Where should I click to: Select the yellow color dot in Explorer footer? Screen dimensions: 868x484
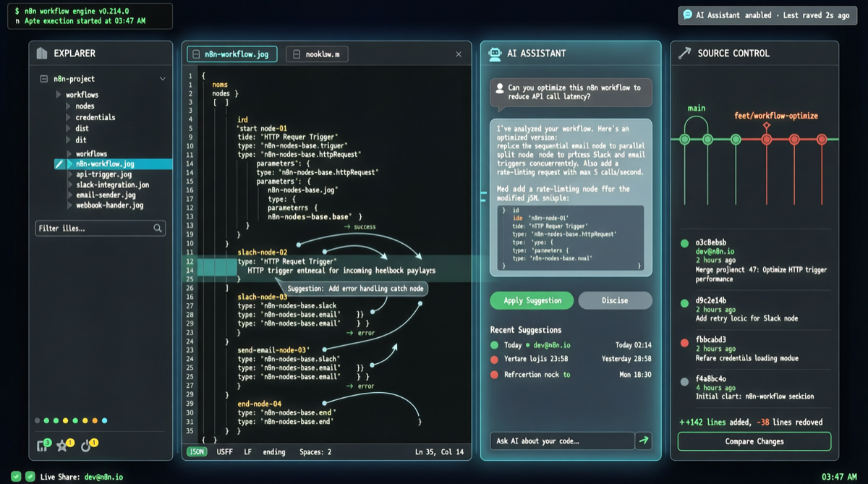(65, 420)
